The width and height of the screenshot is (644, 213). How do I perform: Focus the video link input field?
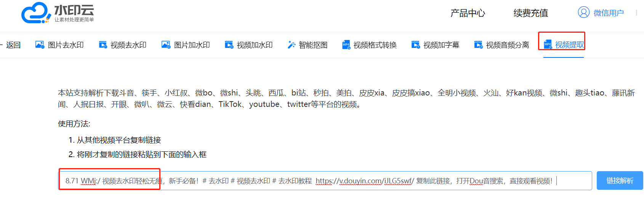(325, 181)
